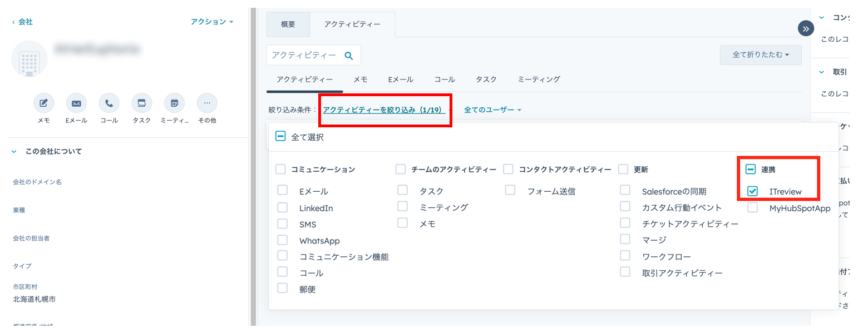Click the コール (call) icon

tap(109, 102)
